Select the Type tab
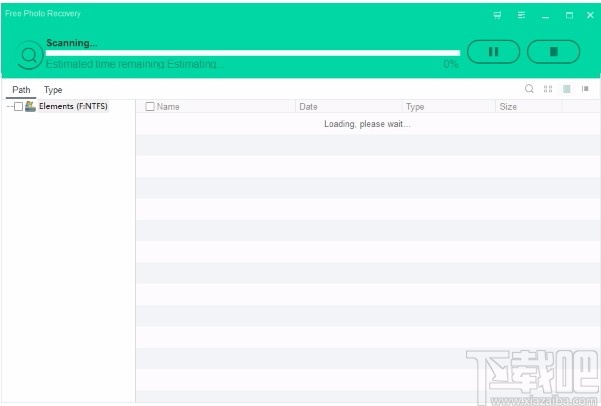Image resolution: width=601 pixels, height=406 pixels. pos(53,90)
